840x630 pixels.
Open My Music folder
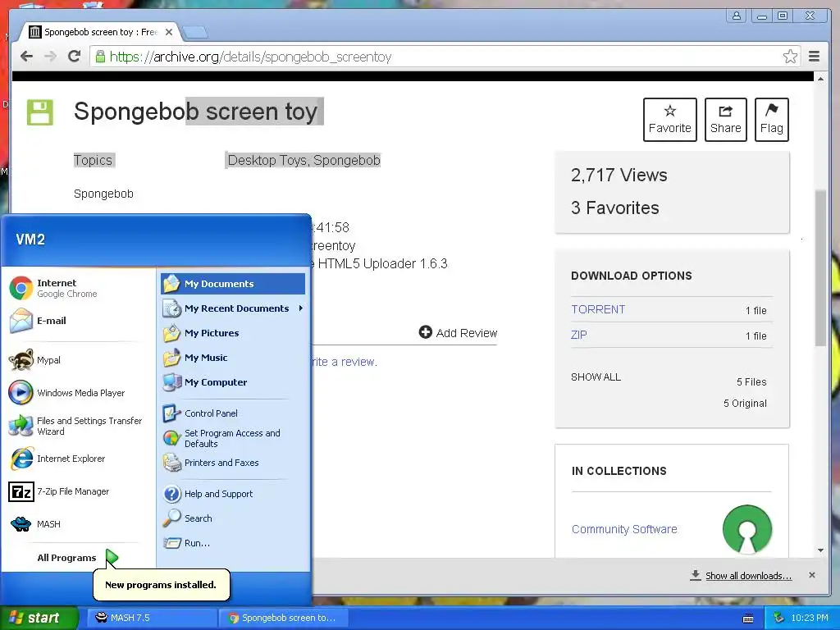[232, 358]
